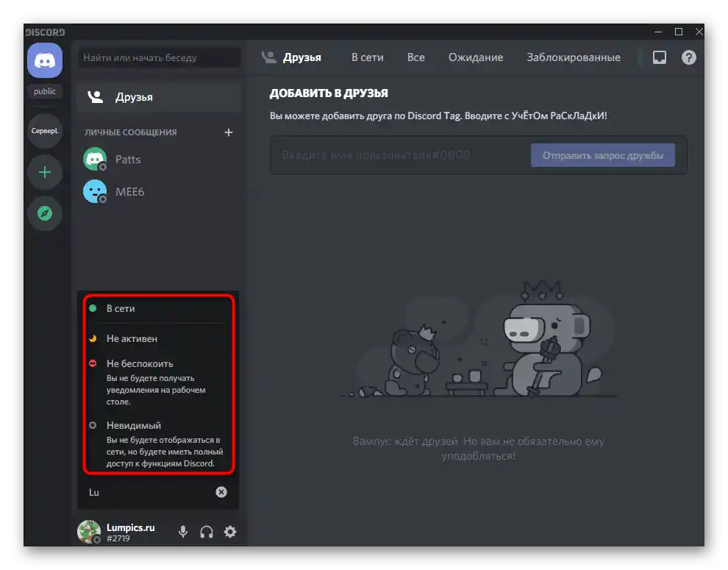Open the Patts direct message

pos(159,160)
